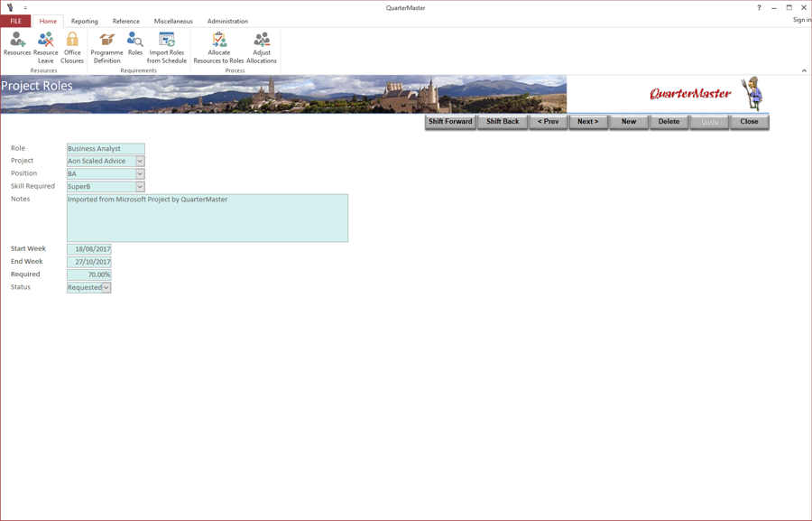The image size is (812, 521).
Task: Click the Sign in link
Action: (x=802, y=20)
